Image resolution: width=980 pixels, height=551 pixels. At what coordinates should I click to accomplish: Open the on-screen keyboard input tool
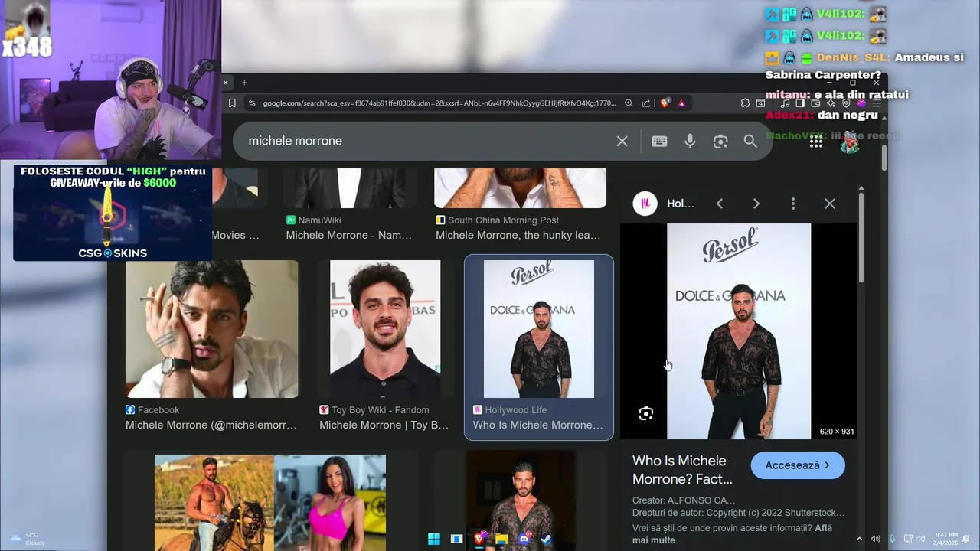659,141
